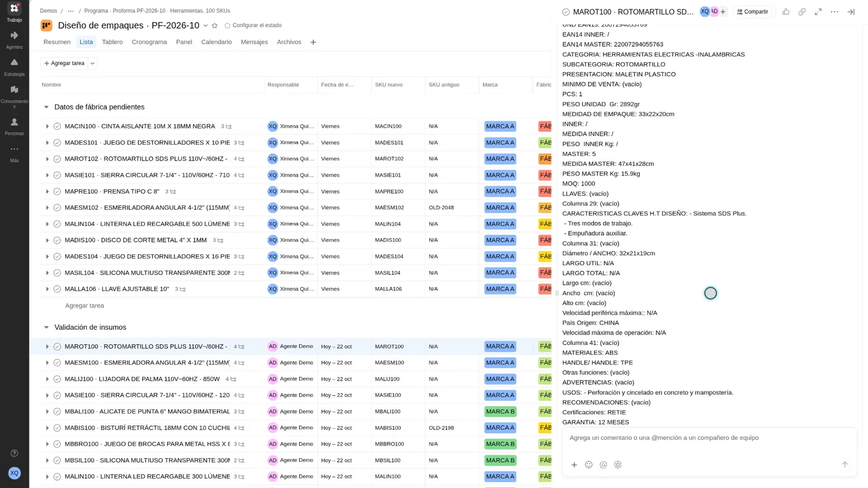Expand subtasks of MAROT102 row

pos(47,159)
